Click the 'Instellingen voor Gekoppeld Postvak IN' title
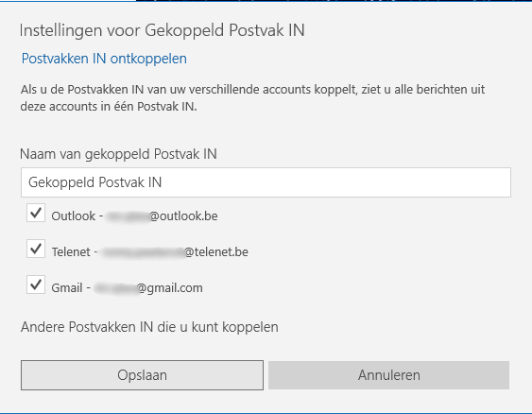The height and width of the screenshot is (414, 532). click(x=163, y=30)
